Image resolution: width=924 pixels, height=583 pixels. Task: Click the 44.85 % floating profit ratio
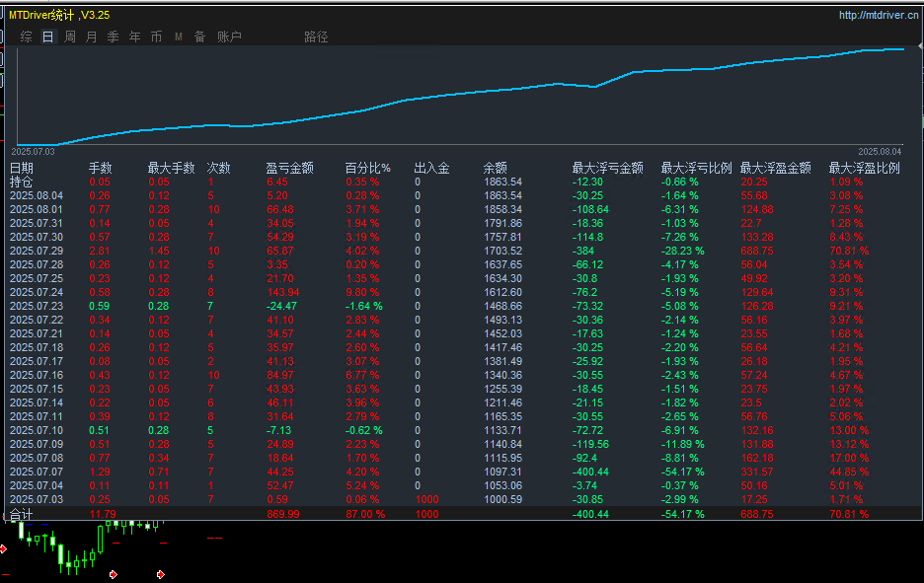(849, 472)
